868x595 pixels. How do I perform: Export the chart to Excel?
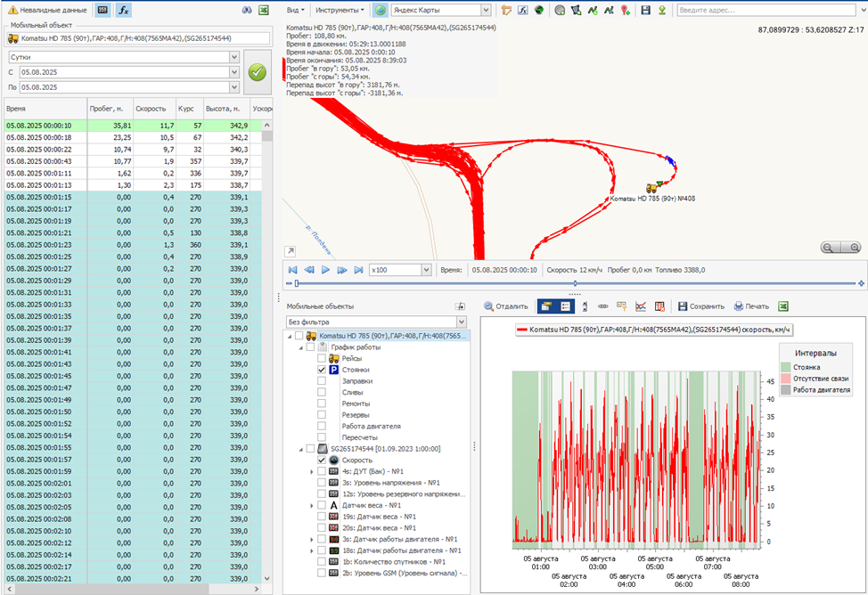783,306
